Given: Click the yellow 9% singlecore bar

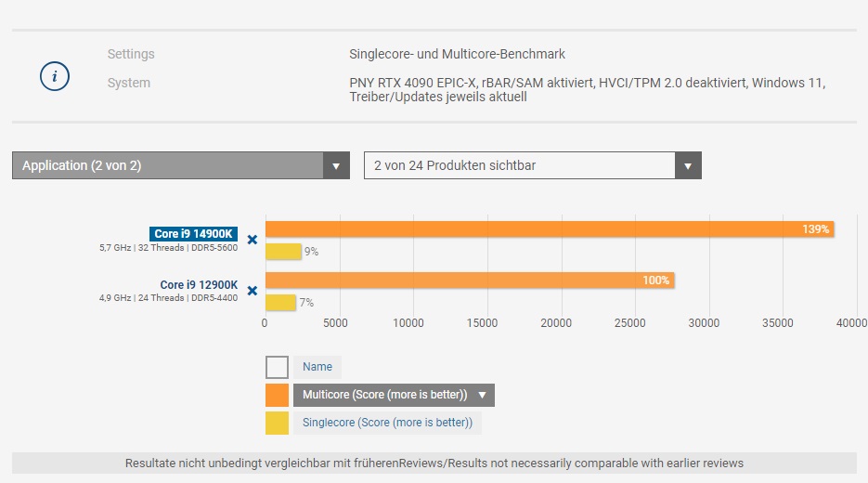Looking at the screenshot, I should pos(283,252).
